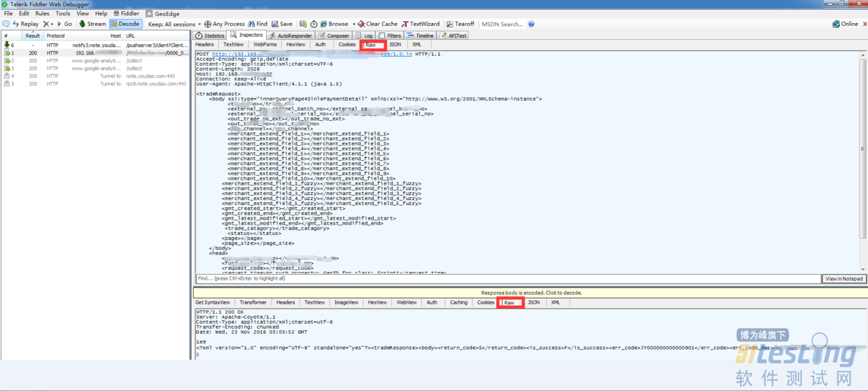868x391 pixels.
Task: Pick the Any Process target tool
Action: coord(224,24)
